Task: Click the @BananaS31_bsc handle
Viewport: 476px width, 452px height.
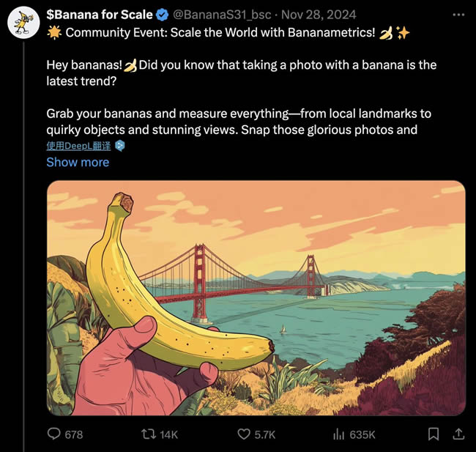Action: (x=218, y=15)
